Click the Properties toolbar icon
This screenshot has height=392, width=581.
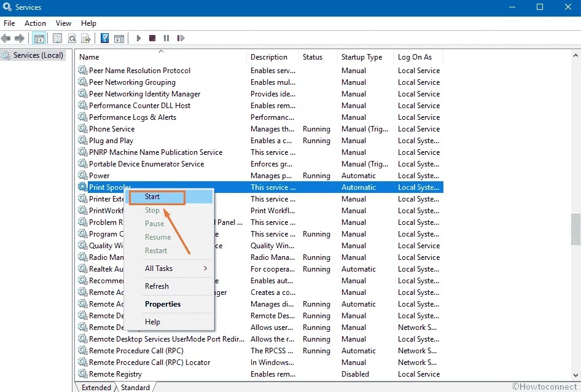tap(57, 38)
